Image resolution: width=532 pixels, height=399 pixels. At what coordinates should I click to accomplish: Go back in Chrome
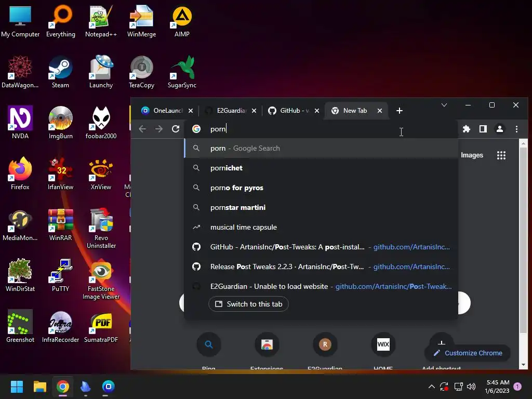pos(142,129)
